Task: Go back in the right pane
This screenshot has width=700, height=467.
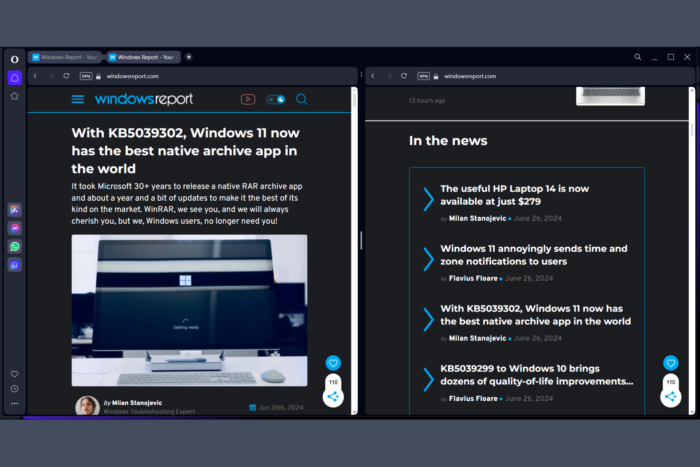Action: click(373, 76)
